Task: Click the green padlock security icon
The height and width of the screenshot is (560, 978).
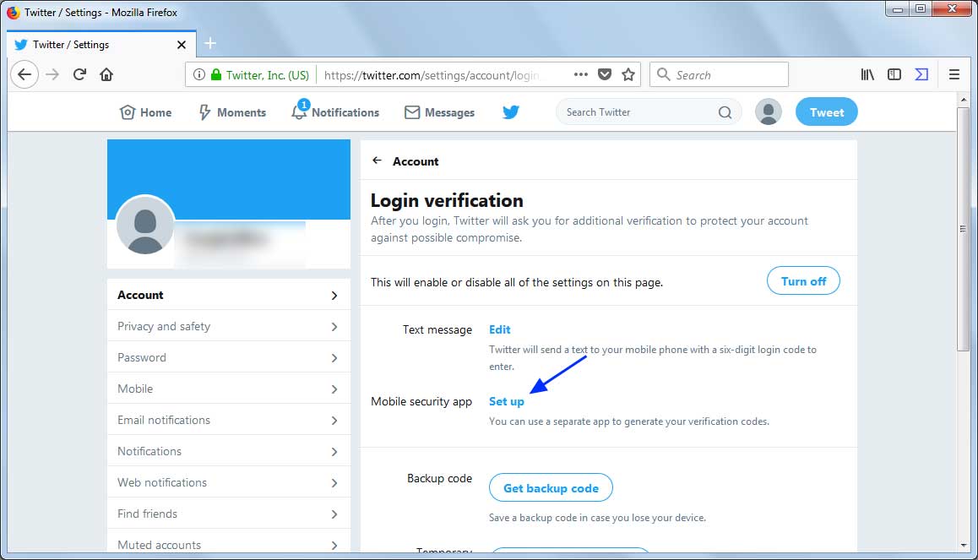Action: pyautogui.click(x=216, y=75)
